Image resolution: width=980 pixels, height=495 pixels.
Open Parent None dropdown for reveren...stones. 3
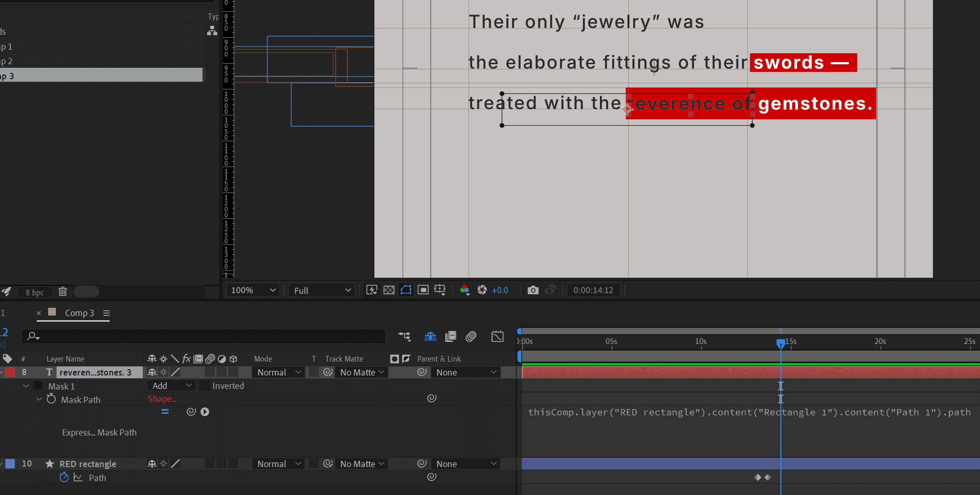[x=466, y=372]
